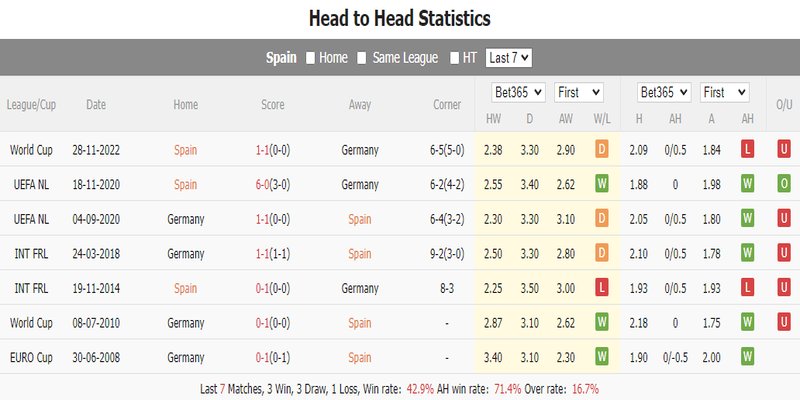The width and height of the screenshot is (800, 400).
Task: Click red L result badge for 19-11-2014 match
Action: click(x=602, y=288)
